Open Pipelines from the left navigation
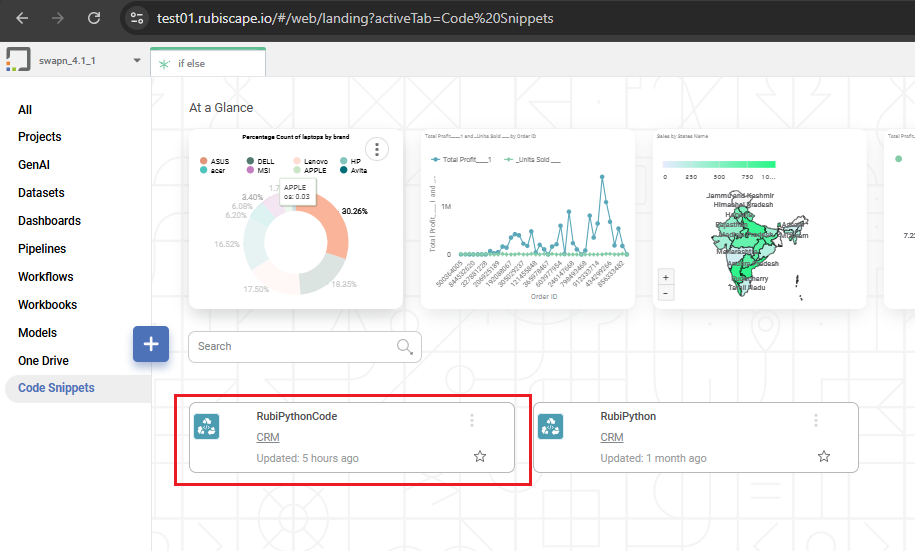The height and width of the screenshot is (551, 915). pos(41,249)
